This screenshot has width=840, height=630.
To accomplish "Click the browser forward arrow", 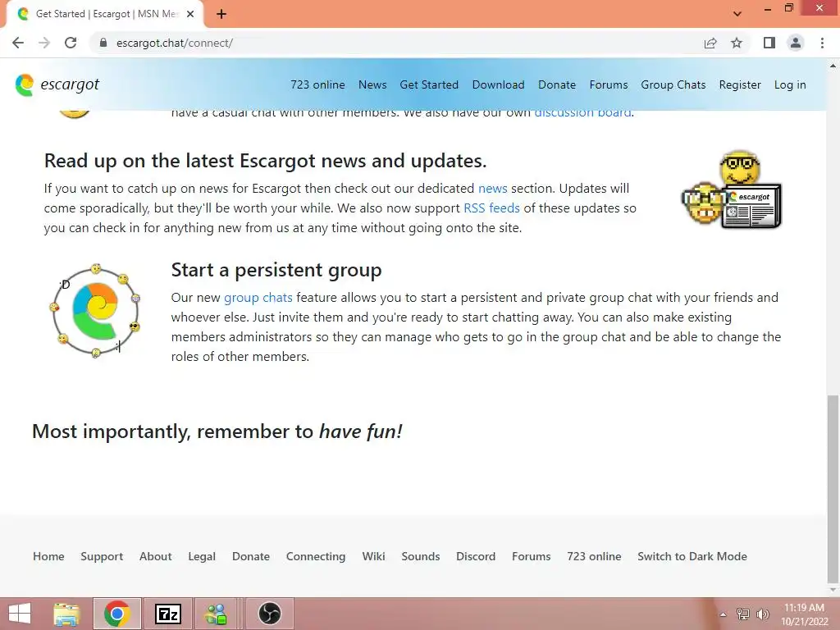I will click(44, 43).
